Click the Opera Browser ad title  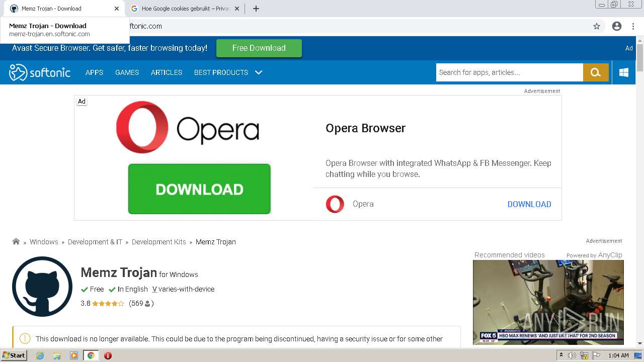point(366,128)
